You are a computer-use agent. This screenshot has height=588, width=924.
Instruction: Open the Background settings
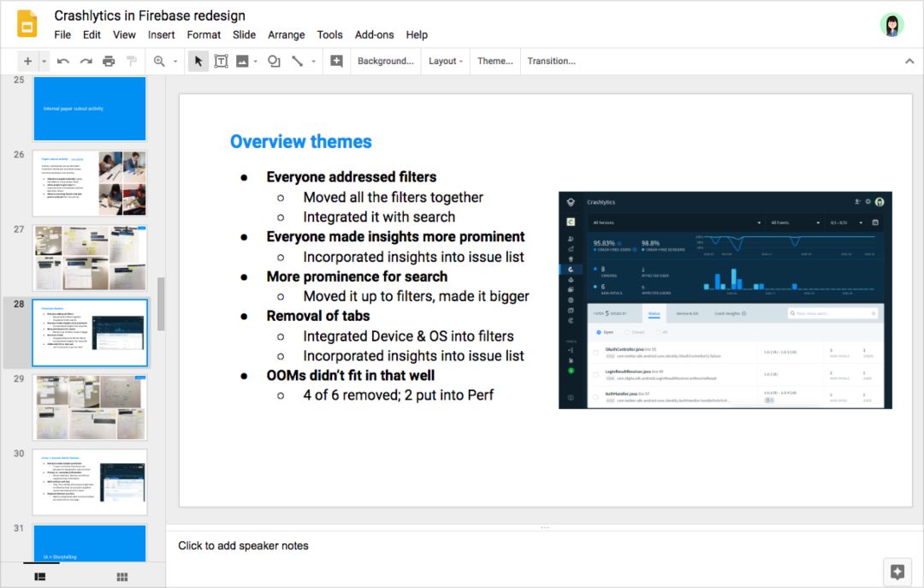point(385,61)
